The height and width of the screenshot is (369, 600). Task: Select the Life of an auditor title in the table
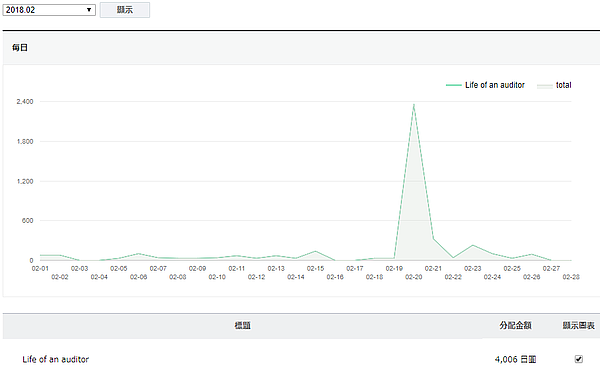pyautogui.click(x=55, y=359)
